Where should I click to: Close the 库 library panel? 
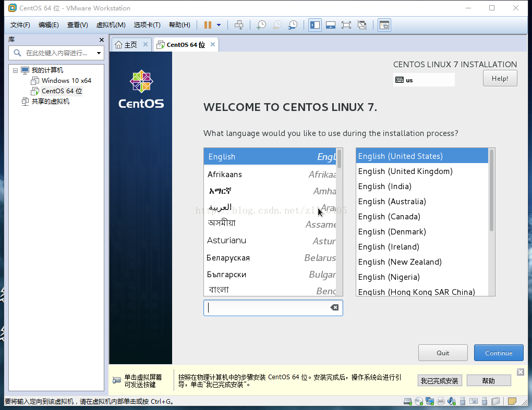pyautogui.click(x=102, y=40)
